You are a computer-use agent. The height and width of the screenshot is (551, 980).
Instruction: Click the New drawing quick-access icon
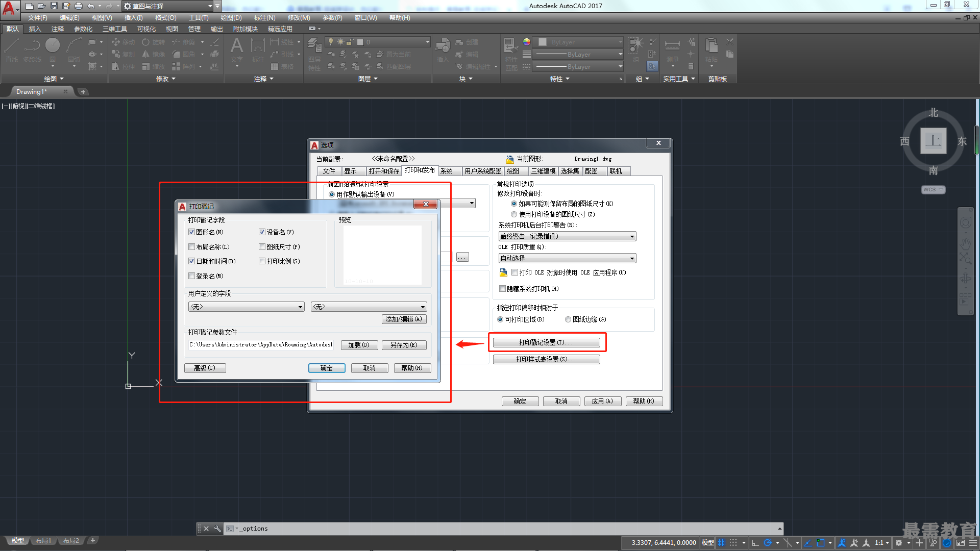(29, 6)
